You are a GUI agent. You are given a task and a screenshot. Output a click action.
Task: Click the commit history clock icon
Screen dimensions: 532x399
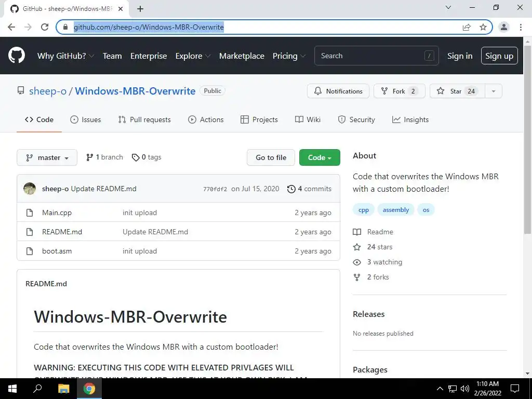point(291,189)
